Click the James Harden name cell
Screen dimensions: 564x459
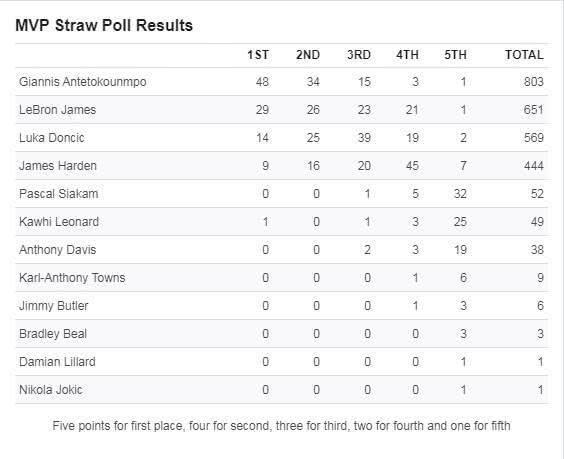[58, 166]
